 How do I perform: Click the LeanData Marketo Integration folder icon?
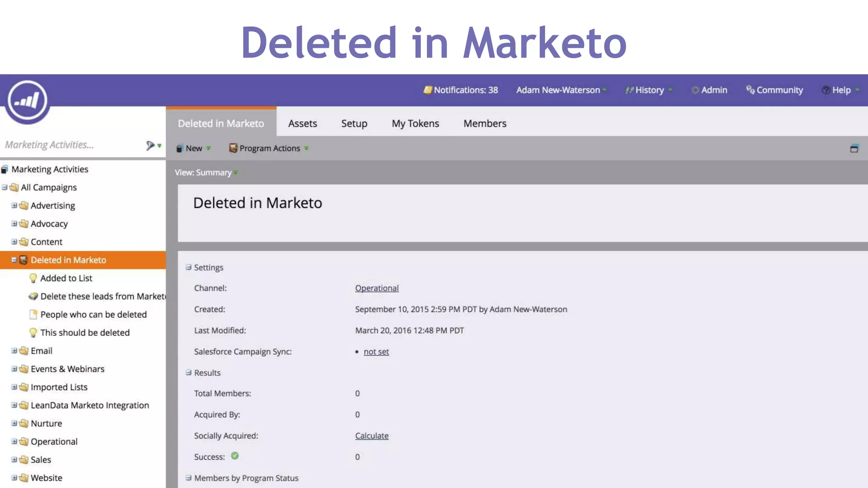point(24,405)
